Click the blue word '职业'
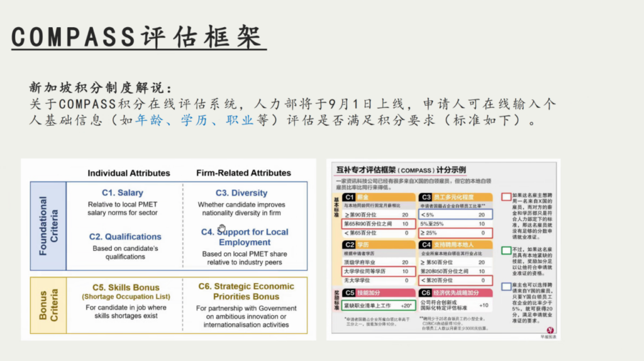644x361 pixels. pos(239,120)
